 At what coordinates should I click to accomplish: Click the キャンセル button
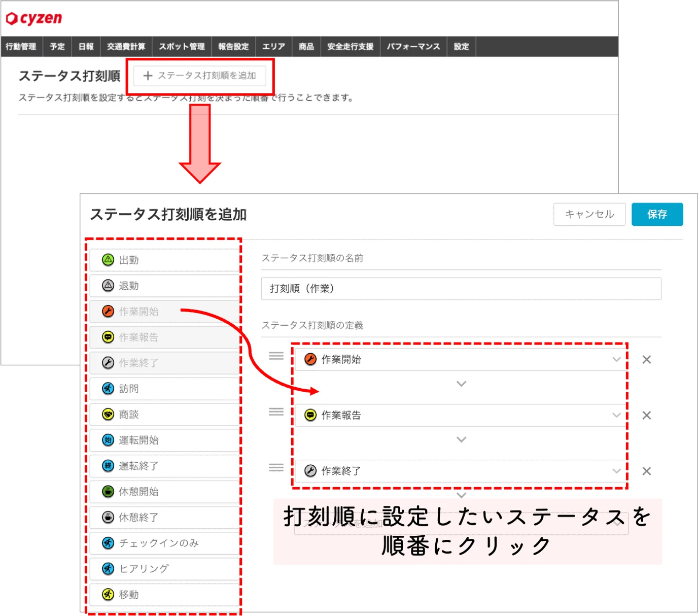point(589,214)
